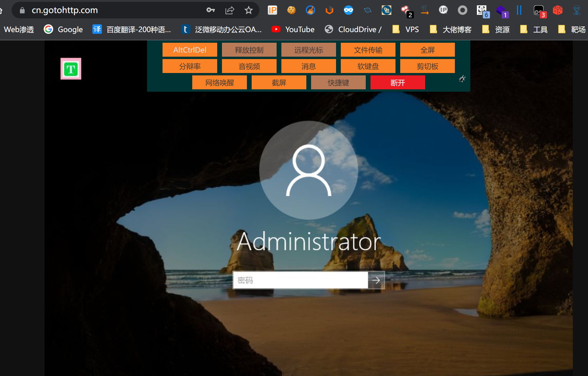Toggle the 快捷键 shortcut keys button
Screen dimensions: 588x376
click(x=338, y=83)
